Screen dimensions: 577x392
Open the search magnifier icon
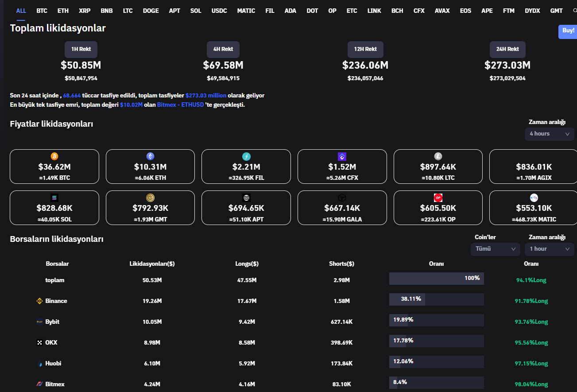point(574,11)
